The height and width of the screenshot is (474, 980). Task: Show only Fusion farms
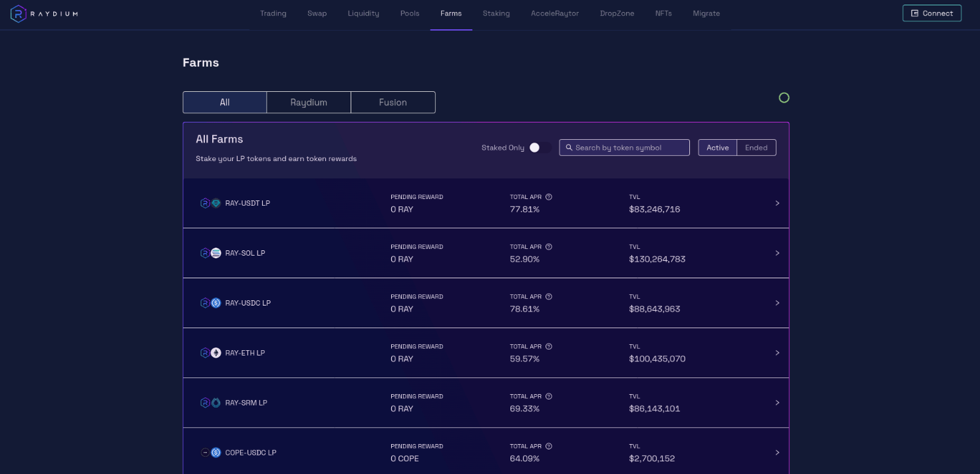[x=393, y=103]
